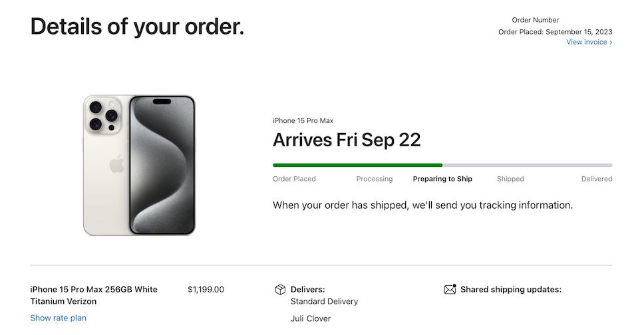Click the iPhone front screen product image
Screen dimensions: 644x335
(x=162, y=165)
